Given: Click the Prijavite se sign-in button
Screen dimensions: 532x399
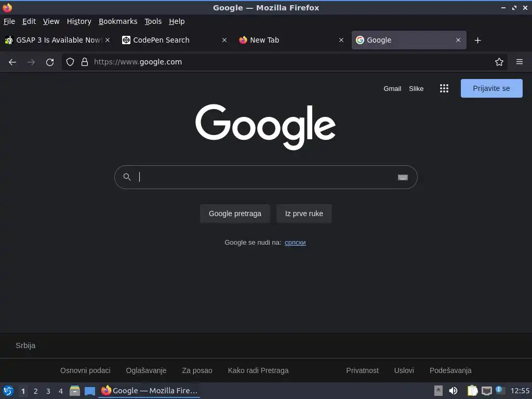Looking at the screenshot, I should click(x=491, y=88).
